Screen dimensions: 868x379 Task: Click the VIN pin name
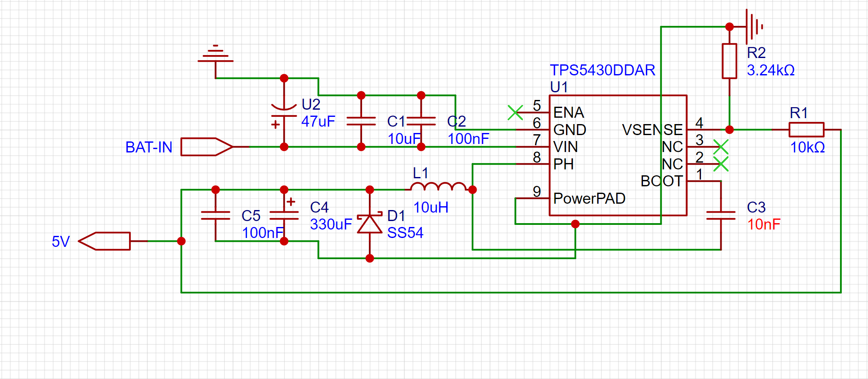(565, 147)
